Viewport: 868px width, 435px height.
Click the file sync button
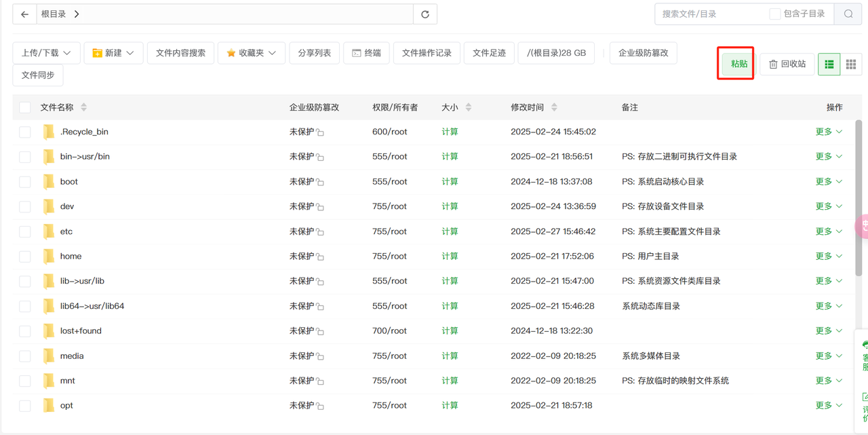[38, 75]
